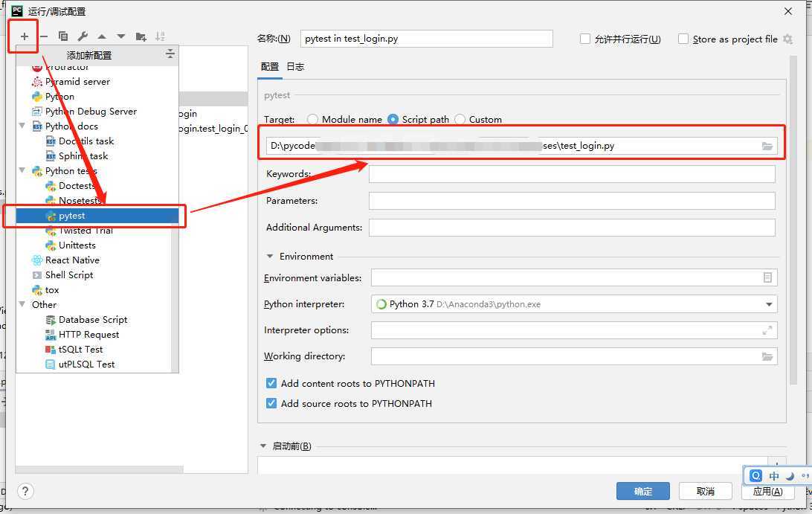Click the collapse icon beside 添加新配置
Viewport: 812px width, 514px height.
(x=170, y=54)
